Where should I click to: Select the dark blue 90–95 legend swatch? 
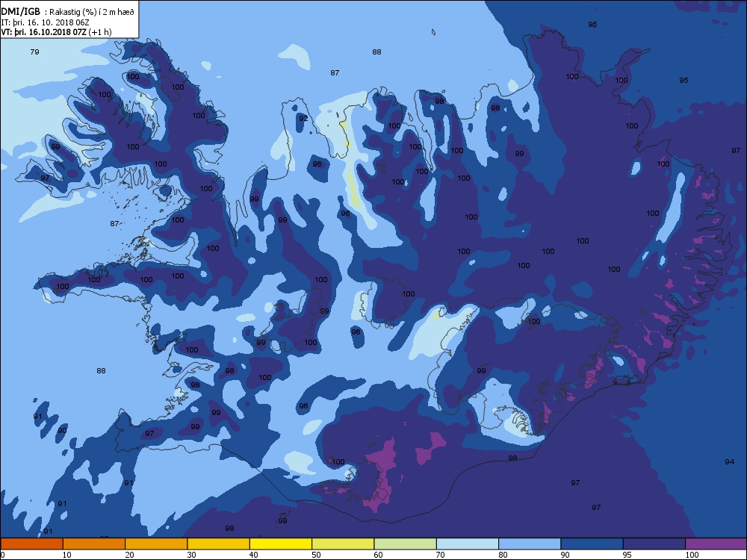pyautogui.click(x=592, y=544)
